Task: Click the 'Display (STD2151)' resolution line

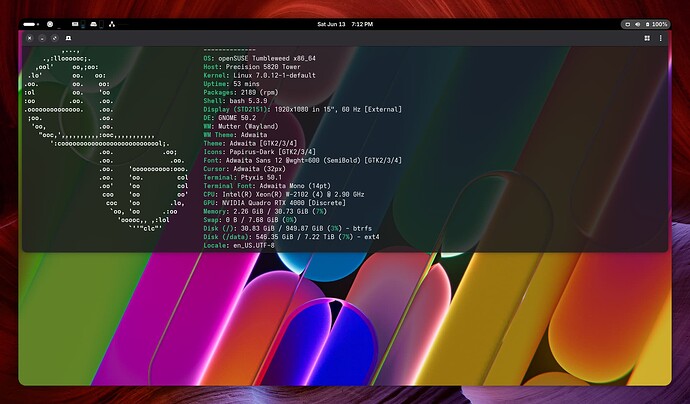Action: point(302,110)
